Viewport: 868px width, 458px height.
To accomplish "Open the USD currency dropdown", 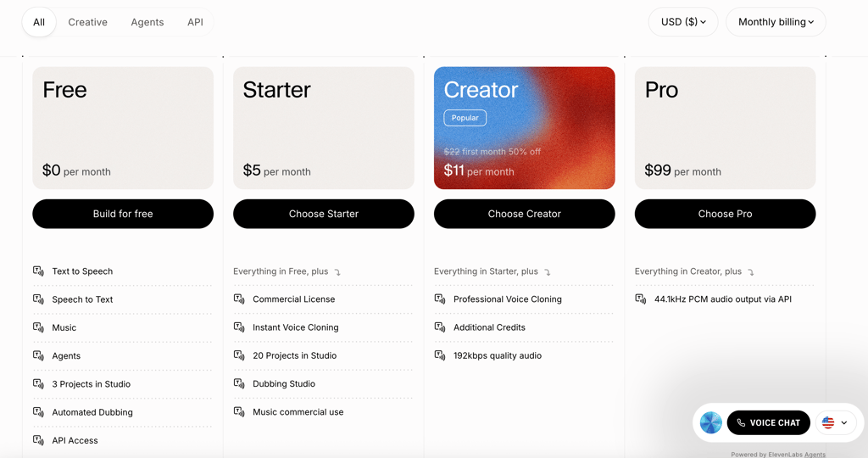I will 683,22.
